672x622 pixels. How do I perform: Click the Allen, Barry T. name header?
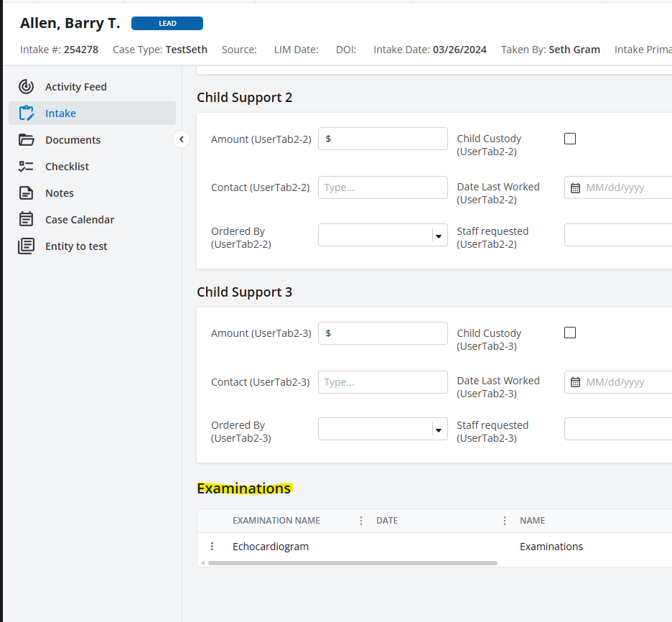coord(70,23)
